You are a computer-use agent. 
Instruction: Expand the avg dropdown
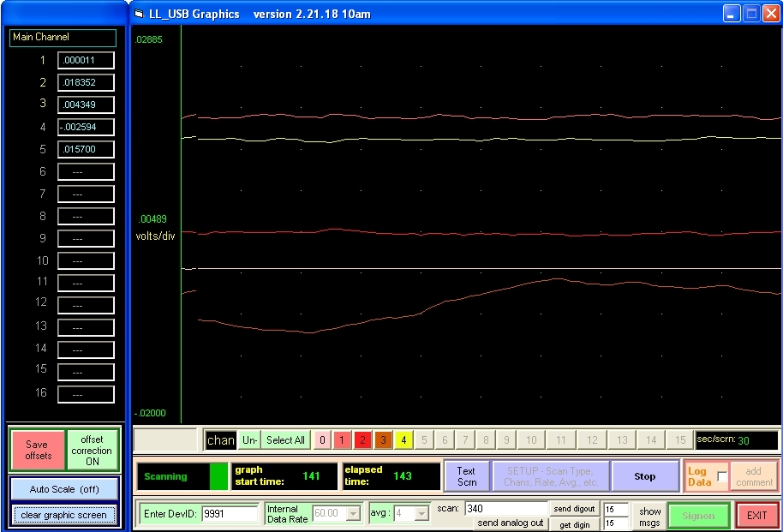coord(421,513)
